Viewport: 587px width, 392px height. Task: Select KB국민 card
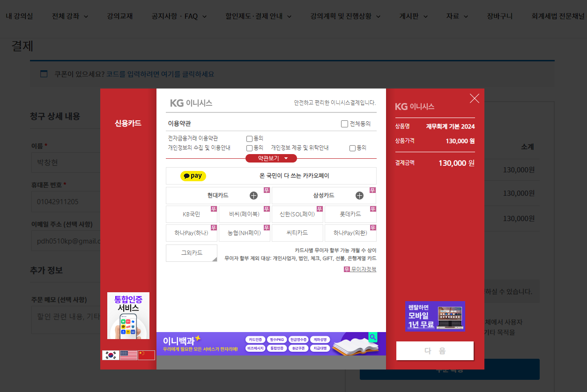pos(192,214)
